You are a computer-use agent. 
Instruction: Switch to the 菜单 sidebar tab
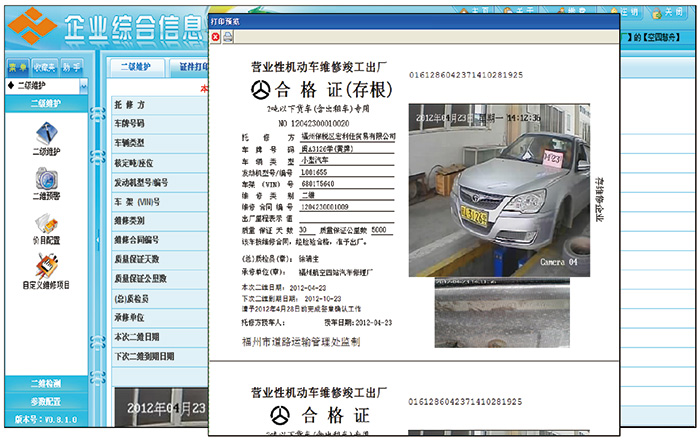17,67
